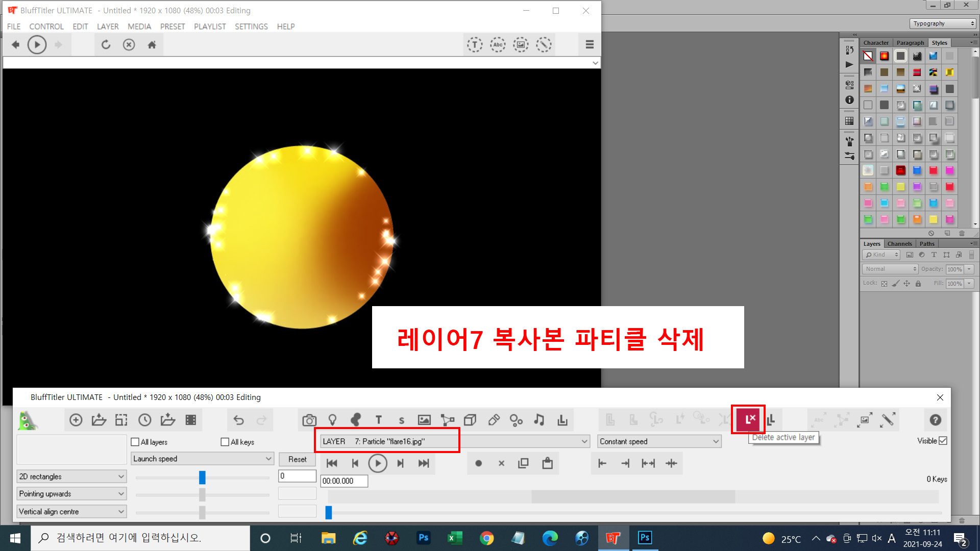Add a picture layer

pos(424,420)
